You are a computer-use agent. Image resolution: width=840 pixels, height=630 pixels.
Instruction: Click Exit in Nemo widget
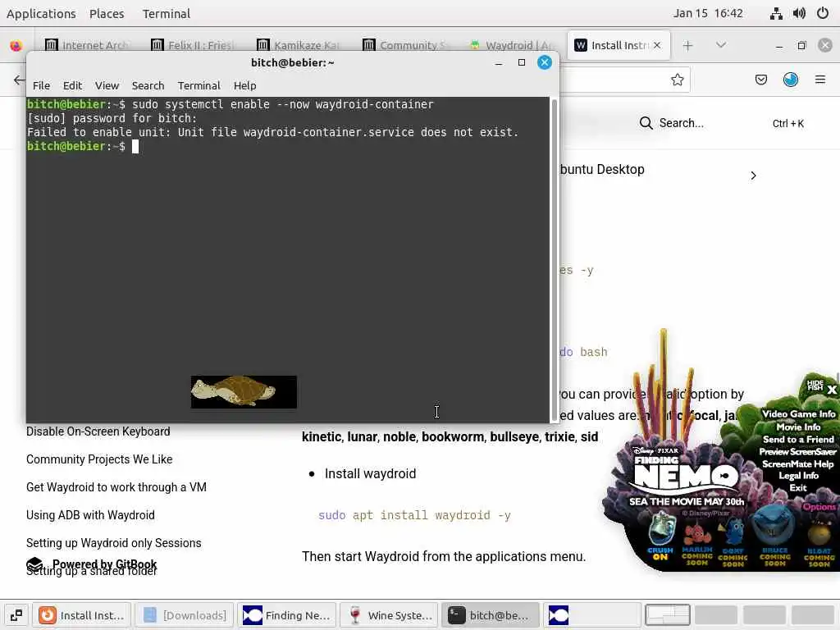pos(798,487)
